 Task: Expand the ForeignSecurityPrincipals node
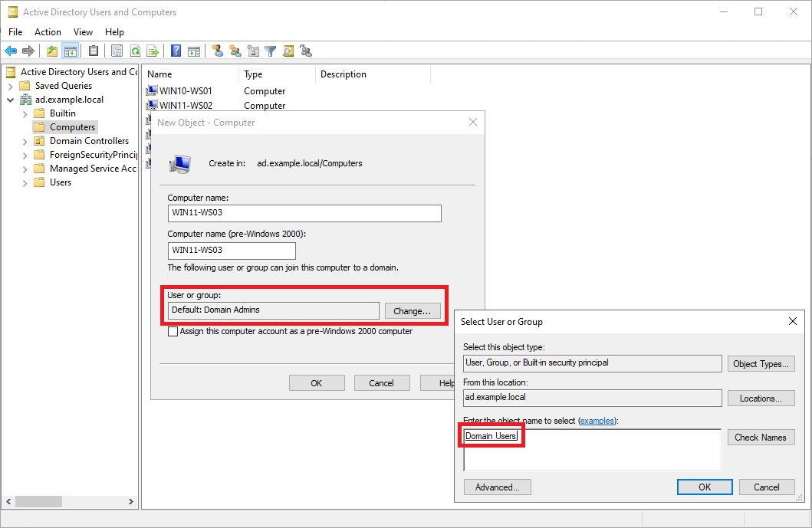(x=25, y=155)
